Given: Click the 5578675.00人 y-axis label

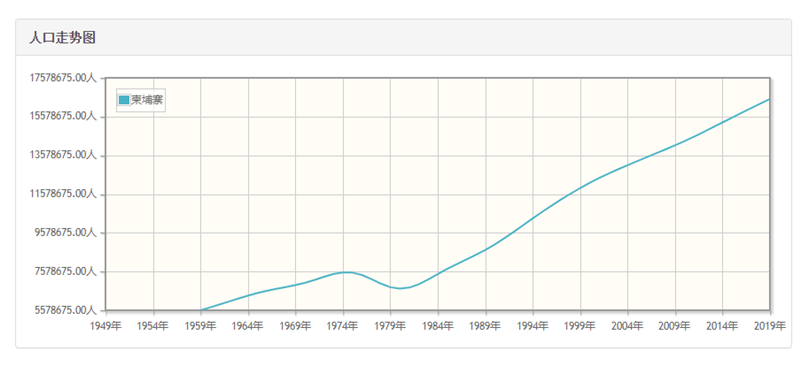Looking at the screenshot, I should point(65,310).
